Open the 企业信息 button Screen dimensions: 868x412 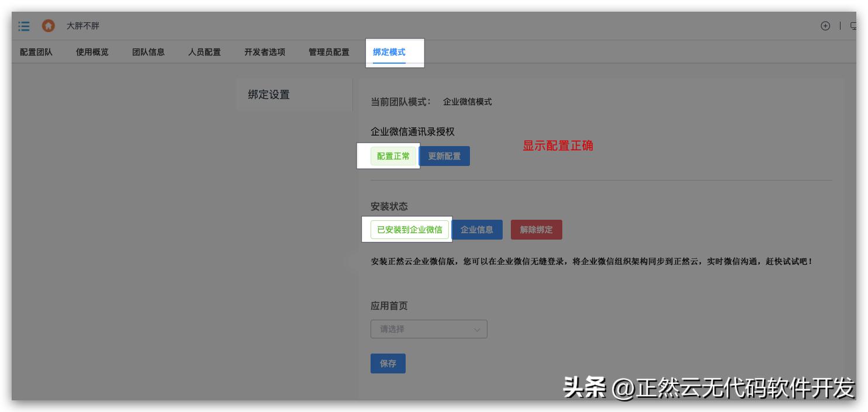coord(477,229)
